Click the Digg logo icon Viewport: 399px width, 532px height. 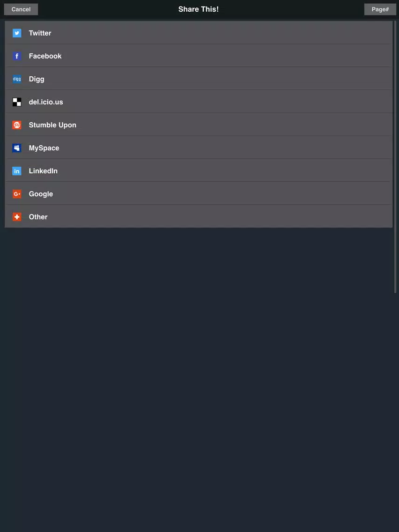point(17,79)
